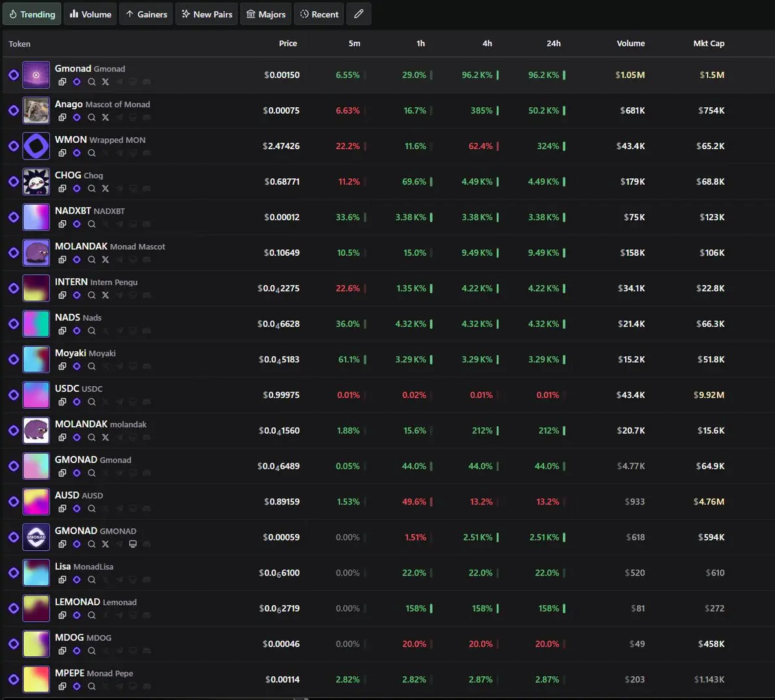
Task: Search icon in the NADXBT row
Action: [92, 224]
